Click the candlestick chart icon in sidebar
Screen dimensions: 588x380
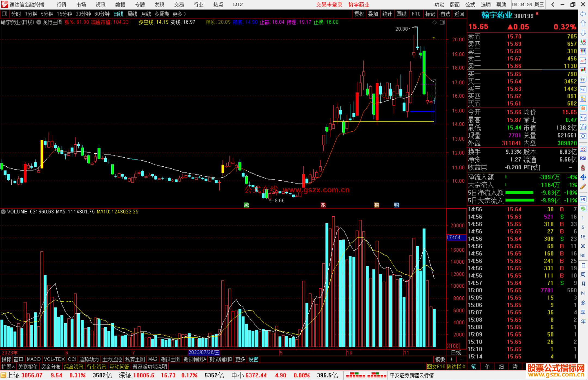(x=583, y=70)
